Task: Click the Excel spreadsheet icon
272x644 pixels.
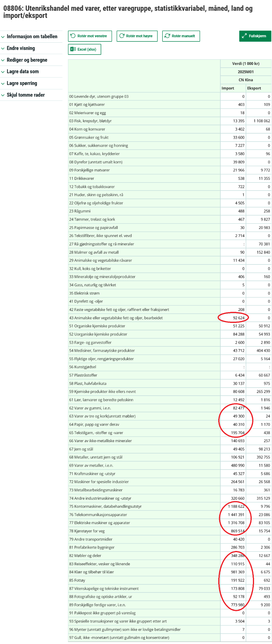Action: pos(73,49)
